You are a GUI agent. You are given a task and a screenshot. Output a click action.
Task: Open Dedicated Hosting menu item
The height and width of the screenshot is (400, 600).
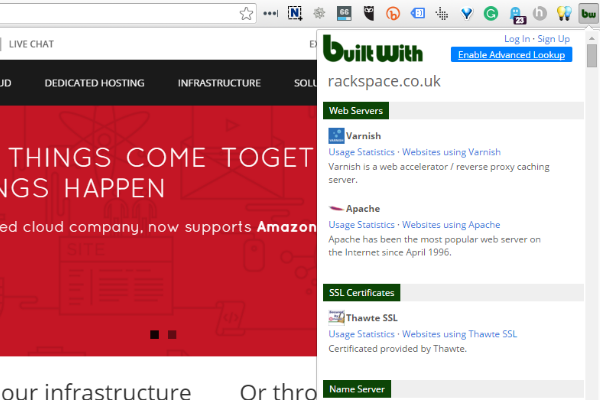[94, 83]
